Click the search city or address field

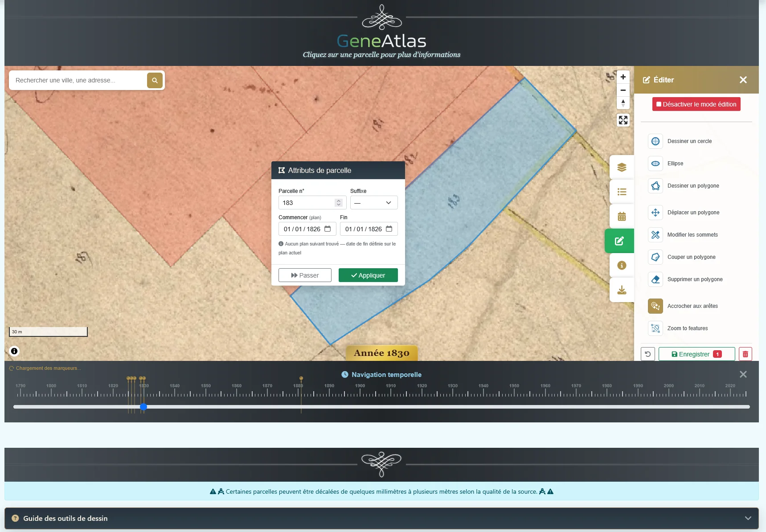tap(79, 80)
